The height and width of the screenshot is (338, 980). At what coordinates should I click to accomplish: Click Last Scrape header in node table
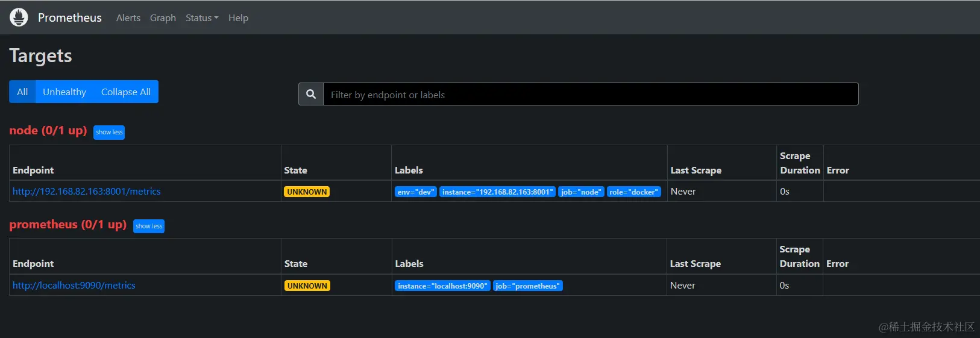click(x=696, y=170)
